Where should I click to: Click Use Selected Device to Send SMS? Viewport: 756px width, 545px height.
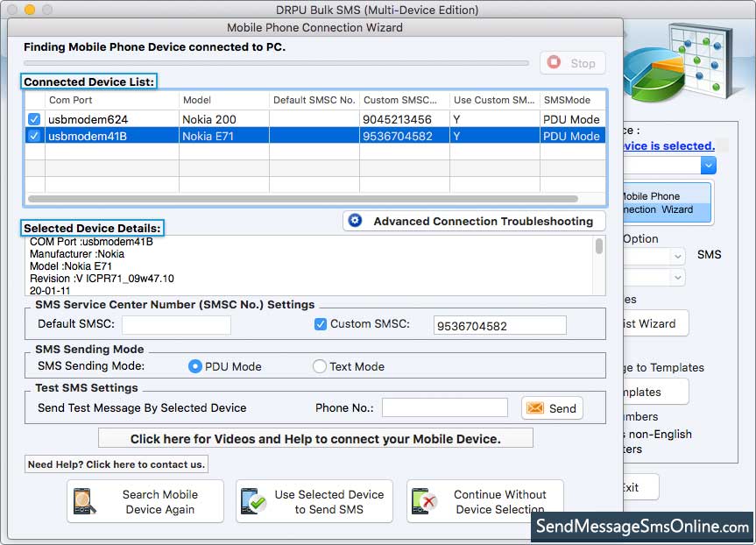pos(314,501)
